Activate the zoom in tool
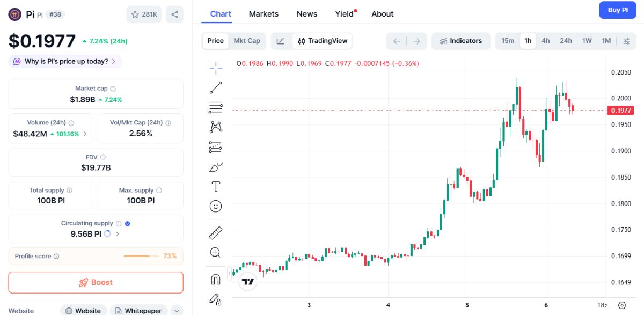644x315 pixels. 216,252
